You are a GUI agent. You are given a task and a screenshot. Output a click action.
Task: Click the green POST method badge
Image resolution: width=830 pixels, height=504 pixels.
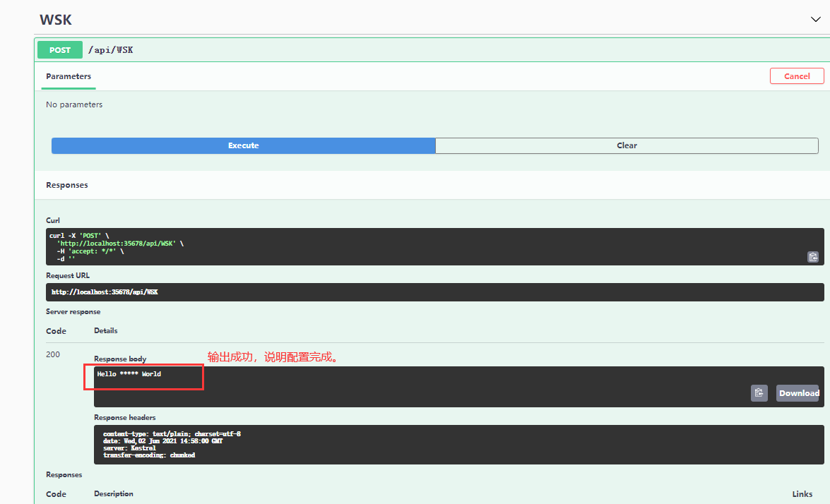tap(60, 49)
